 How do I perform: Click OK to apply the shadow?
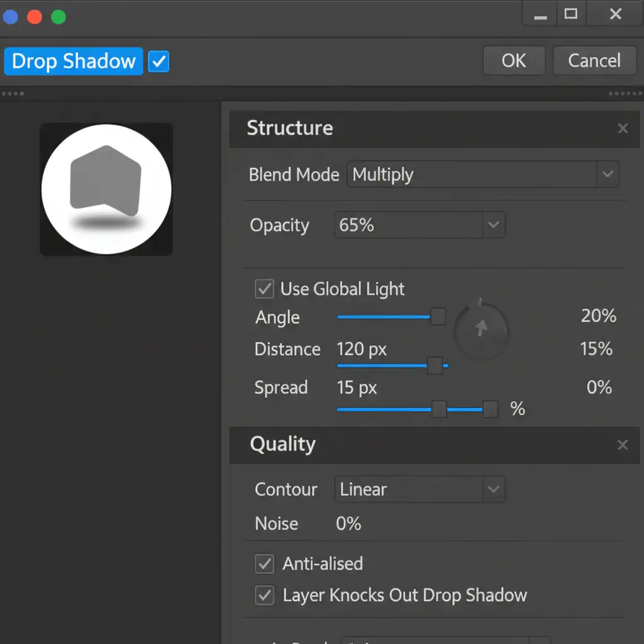pos(514,61)
